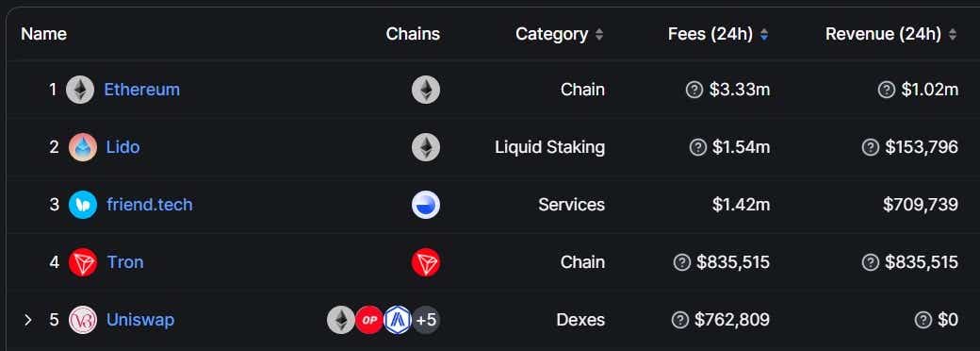The width and height of the screenshot is (980, 351).
Task: Click the Uniswap V3 logo icon
Action: [x=83, y=320]
